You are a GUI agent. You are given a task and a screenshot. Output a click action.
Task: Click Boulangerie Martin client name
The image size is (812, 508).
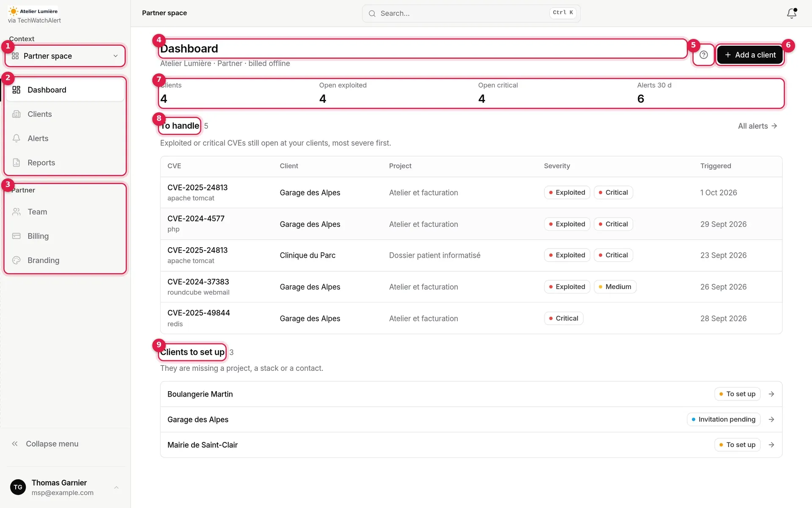[200, 394]
